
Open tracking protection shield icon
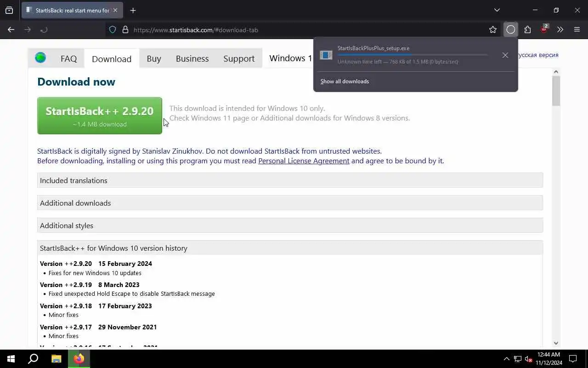[x=113, y=29]
